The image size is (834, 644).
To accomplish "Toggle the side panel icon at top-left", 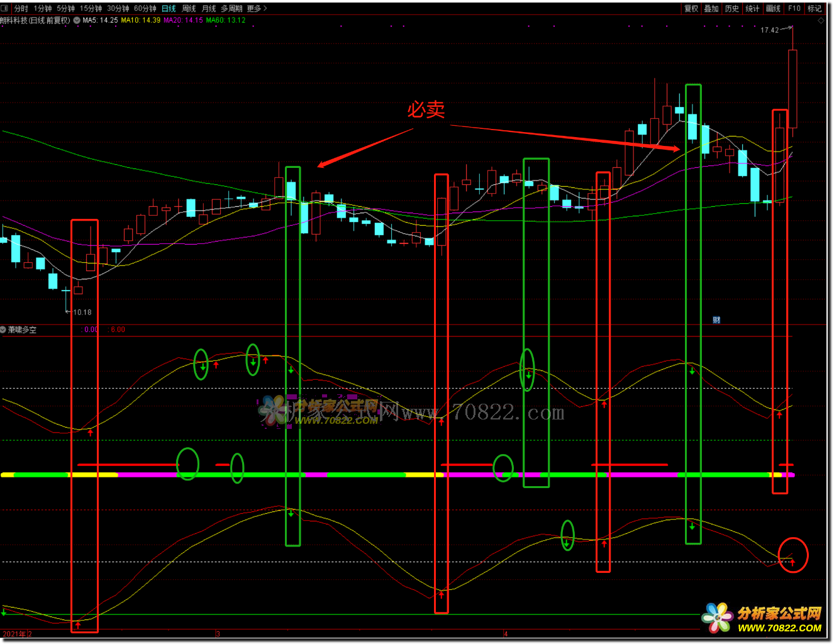I will (x=5, y=8).
